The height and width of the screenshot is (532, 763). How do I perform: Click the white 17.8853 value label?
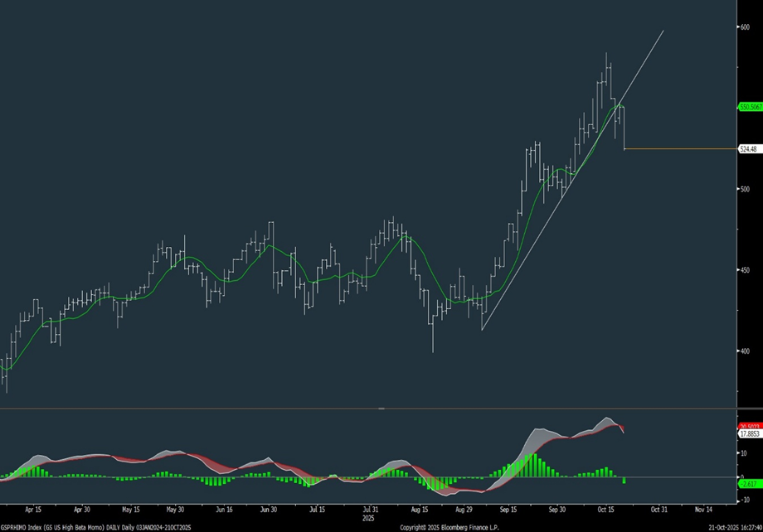749,433
